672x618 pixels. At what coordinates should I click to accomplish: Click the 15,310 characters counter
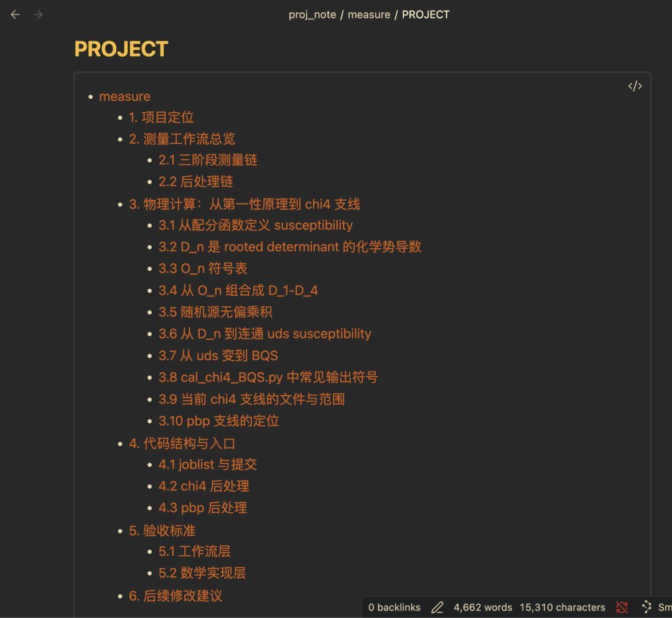[562, 607]
